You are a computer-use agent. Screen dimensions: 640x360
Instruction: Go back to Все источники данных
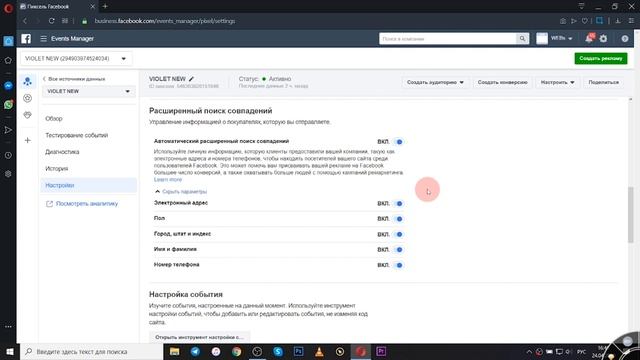click(x=74, y=79)
